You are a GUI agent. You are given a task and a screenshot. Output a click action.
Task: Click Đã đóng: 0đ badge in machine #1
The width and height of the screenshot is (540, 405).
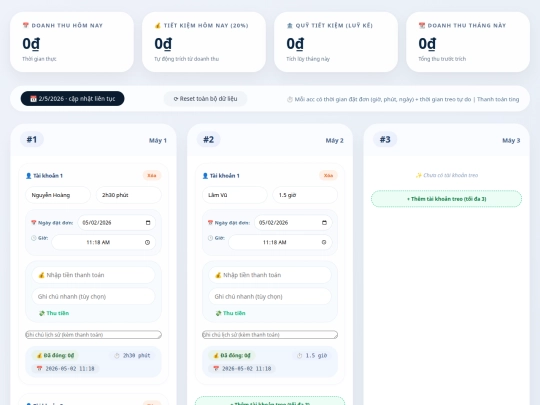(x=55, y=355)
